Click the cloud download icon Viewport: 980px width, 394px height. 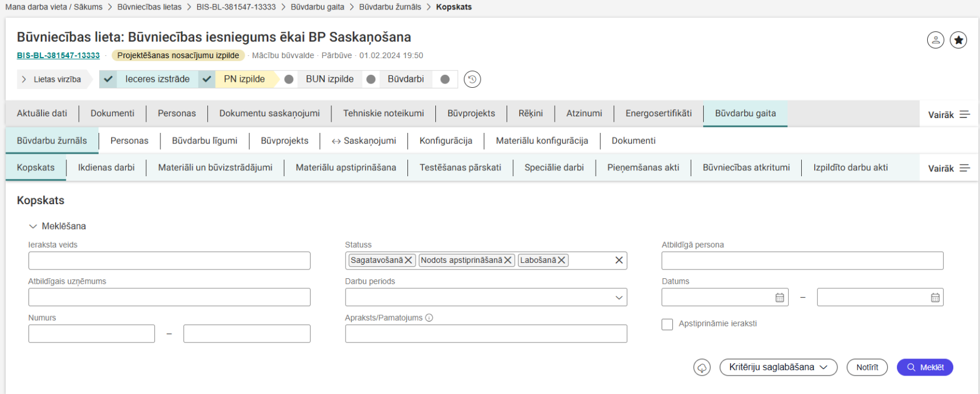[x=701, y=367]
